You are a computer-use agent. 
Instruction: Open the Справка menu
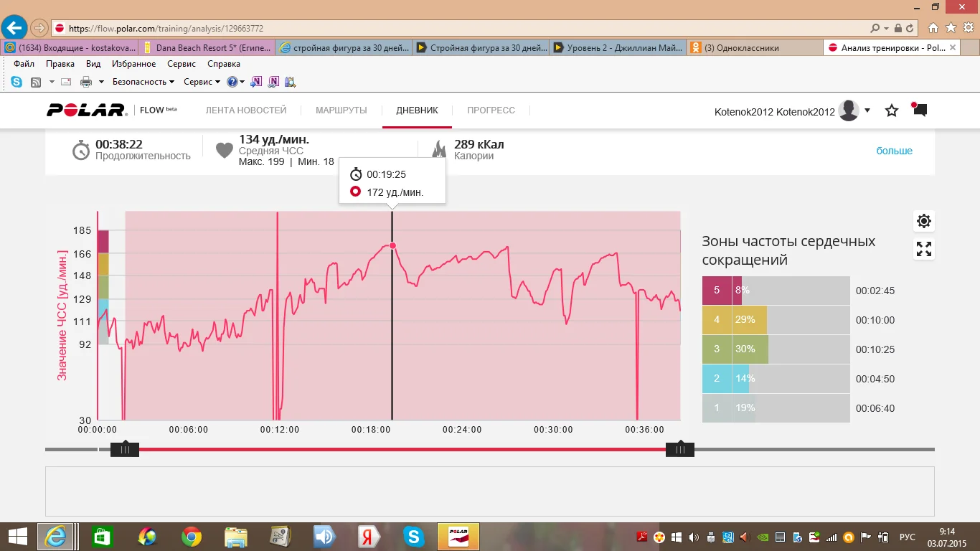pyautogui.click(x=223, y=64)
